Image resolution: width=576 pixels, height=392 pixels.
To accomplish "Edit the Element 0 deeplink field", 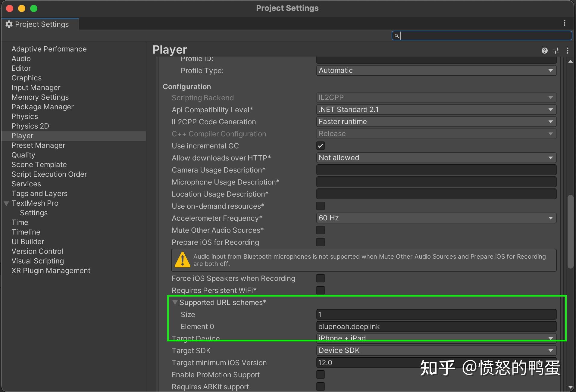I will [436, 326].
